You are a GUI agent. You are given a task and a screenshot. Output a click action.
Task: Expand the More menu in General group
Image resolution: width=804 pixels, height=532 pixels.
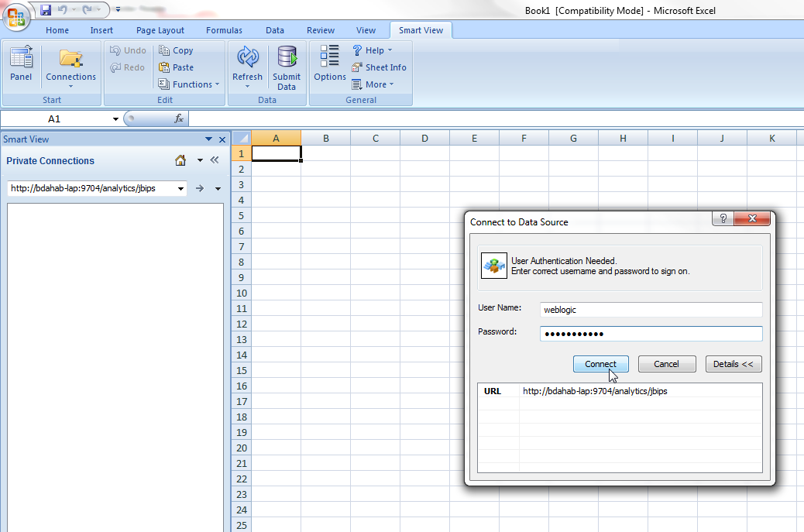[x=373, y=84]
